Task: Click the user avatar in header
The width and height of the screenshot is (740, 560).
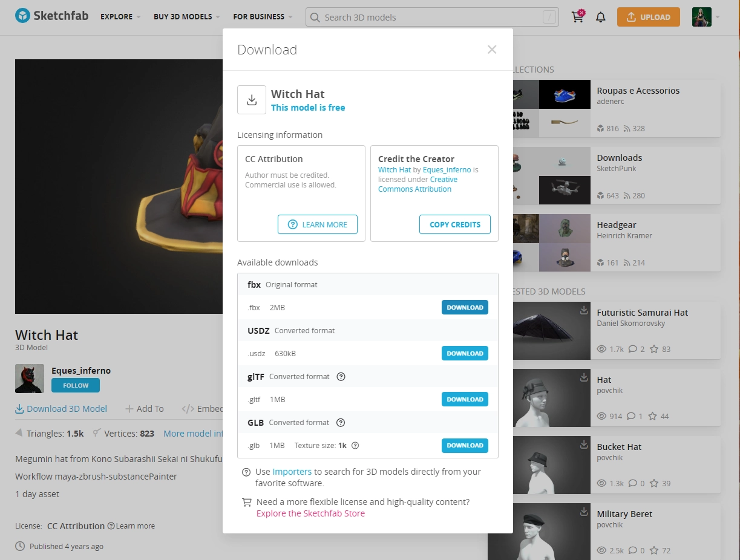Action: (702, 17)
